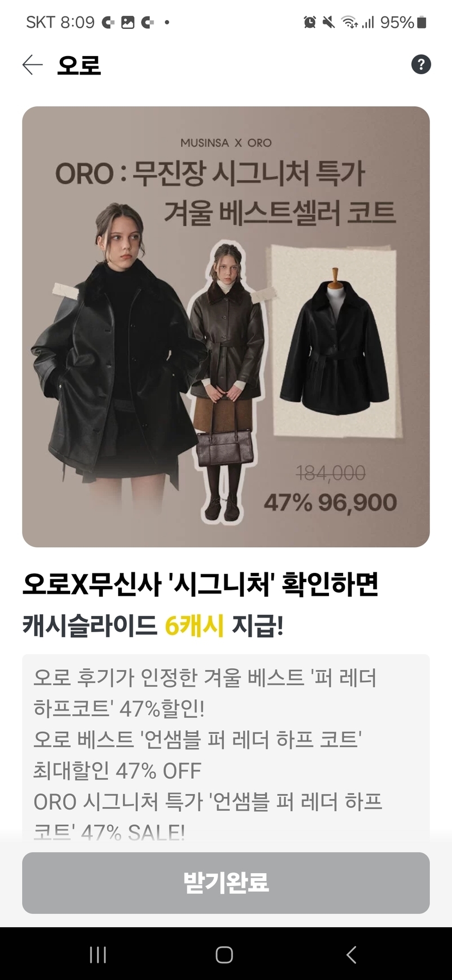Tap the muted sound status icon
This screenshot has width=452, height=980.
coord(328,22)
